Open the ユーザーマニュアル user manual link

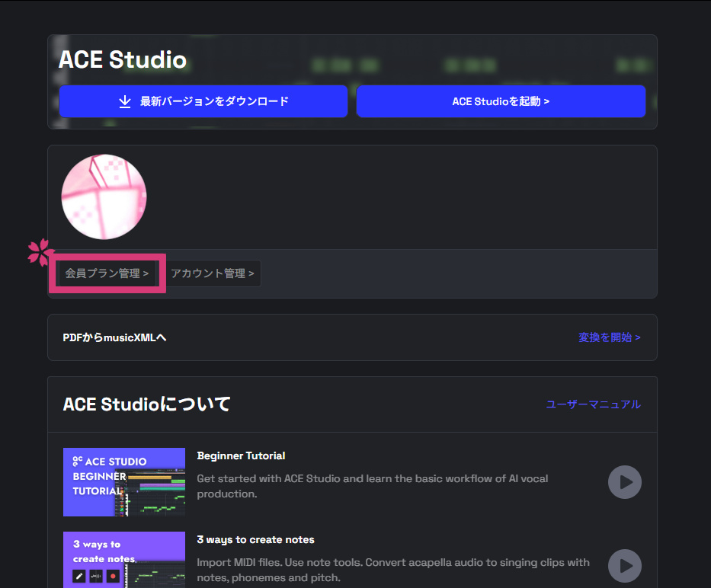point(593,404)
